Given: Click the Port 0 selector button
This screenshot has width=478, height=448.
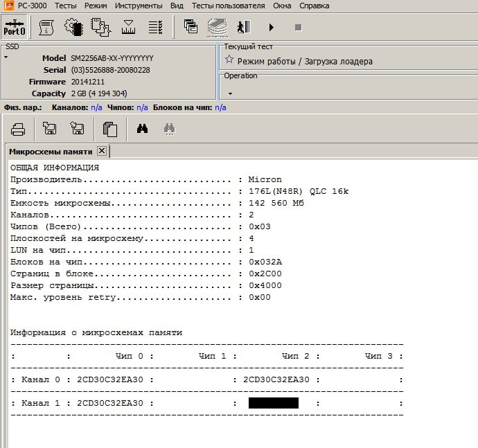Looking at the screenshot, I should pyautogui.click(x=15, y=28).
